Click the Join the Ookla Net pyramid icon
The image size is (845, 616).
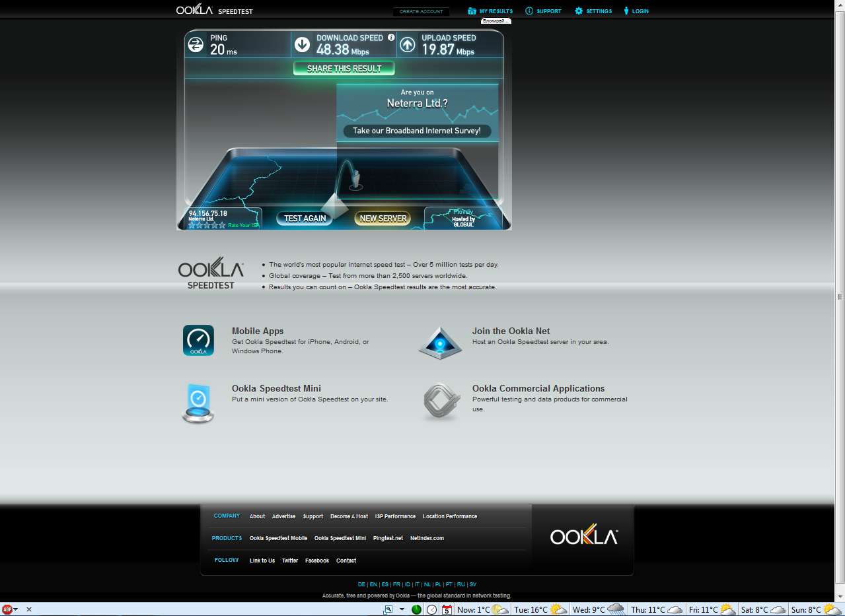[439, 342]
